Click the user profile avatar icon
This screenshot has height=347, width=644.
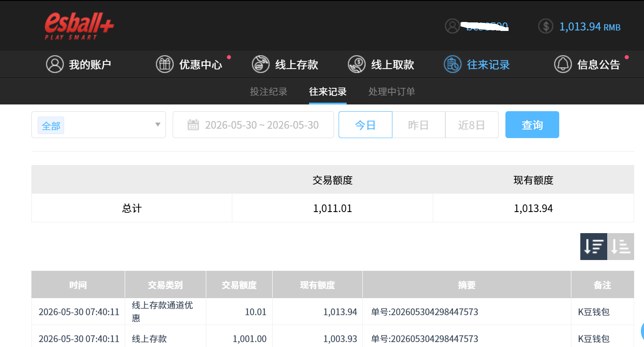coord(453,26)
